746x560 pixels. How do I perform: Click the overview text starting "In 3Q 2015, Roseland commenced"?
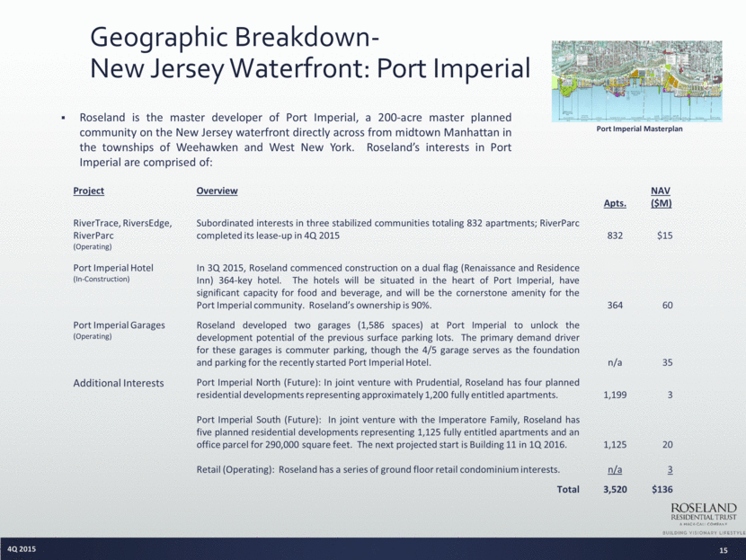coord(387,287)
